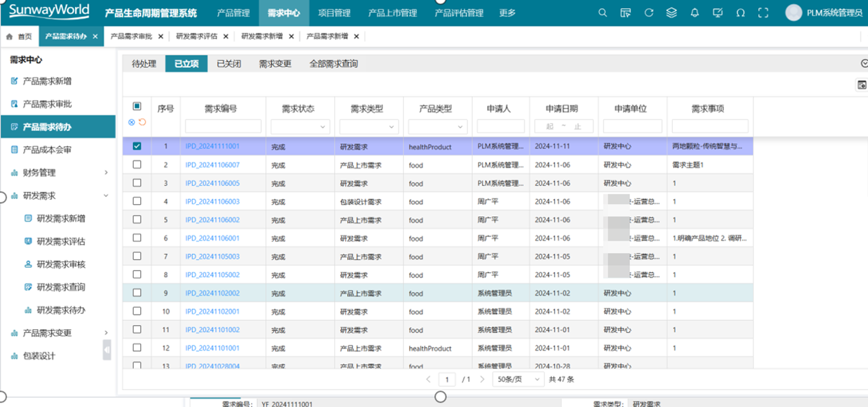868x407 pixels.
Task: Click the headset support icon
Action: coord(740,13)
